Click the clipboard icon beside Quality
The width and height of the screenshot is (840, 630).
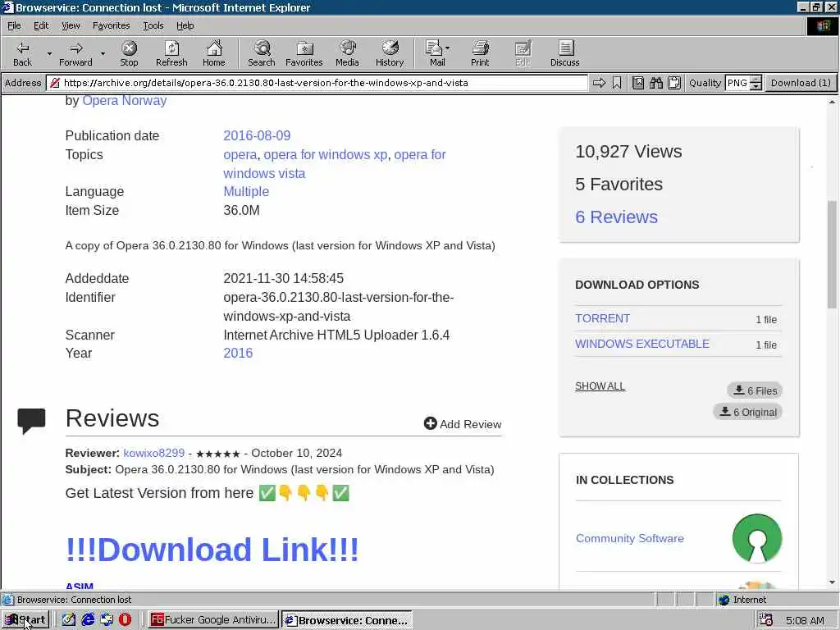pos(674,83)
